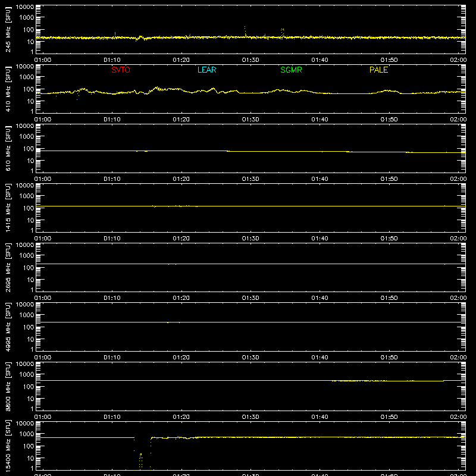Click 01:50 time label under 610 MHz plot

[389, 179]
